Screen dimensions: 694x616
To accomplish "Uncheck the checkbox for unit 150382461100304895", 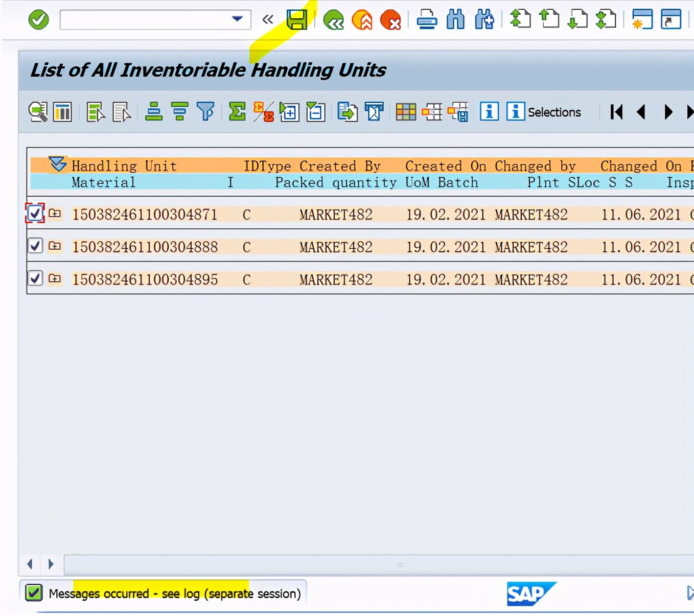I will 35,278.
